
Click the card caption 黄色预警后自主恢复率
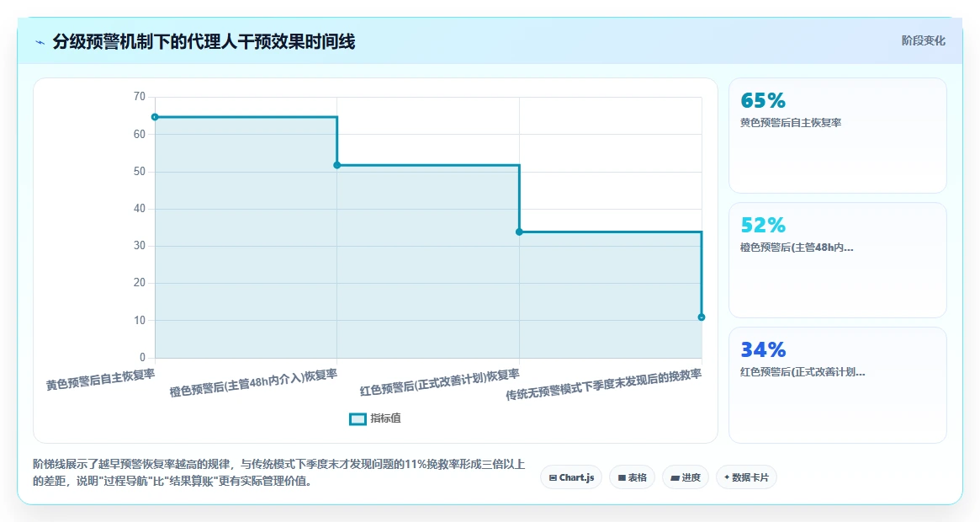point(791,123)
